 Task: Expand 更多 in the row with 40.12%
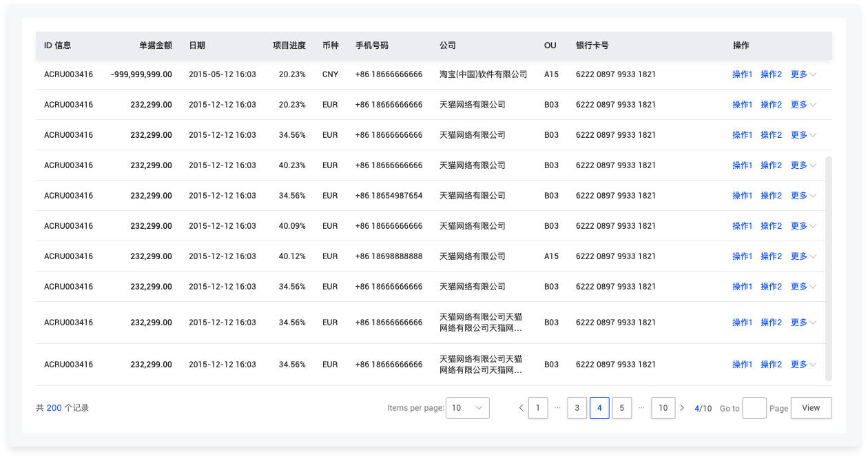click(803, 256)
